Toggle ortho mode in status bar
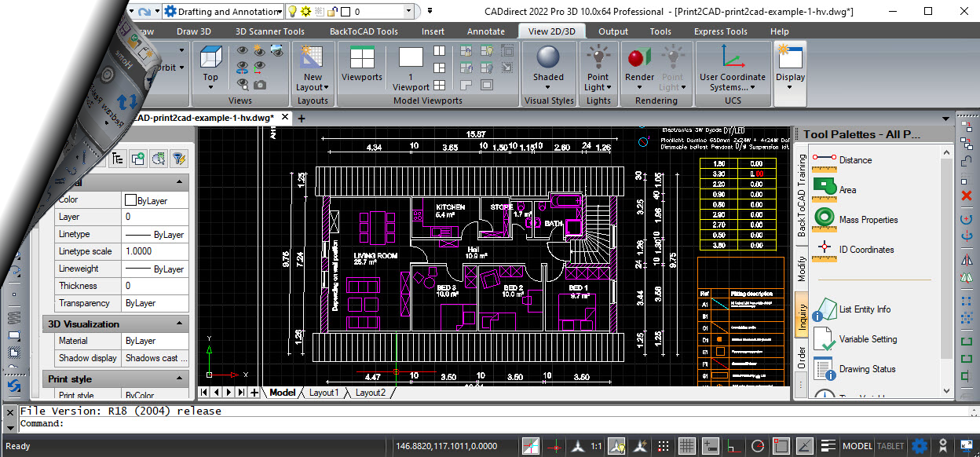Viewport: 980px width, 457px height. [733, 446]
